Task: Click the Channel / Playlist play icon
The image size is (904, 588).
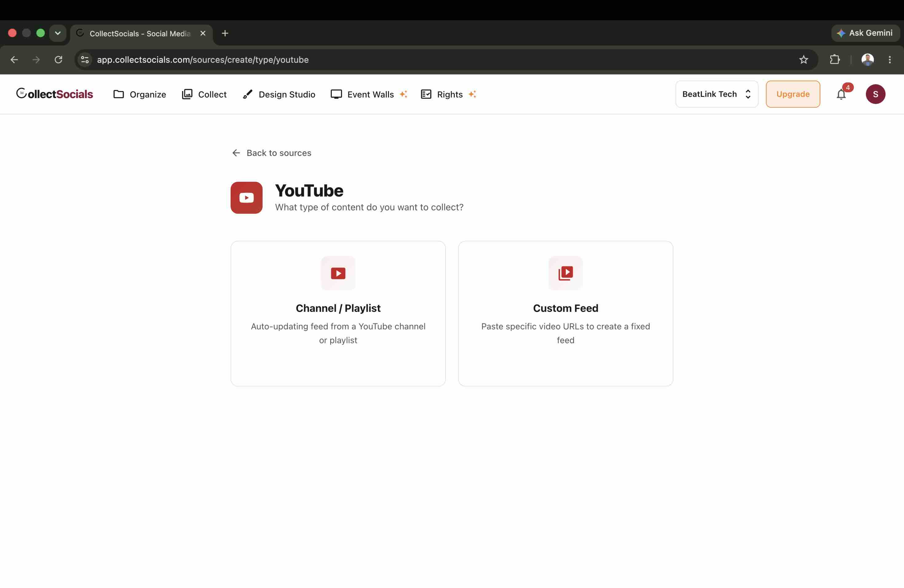Action: pyautogui.click(x=338, y=273)
